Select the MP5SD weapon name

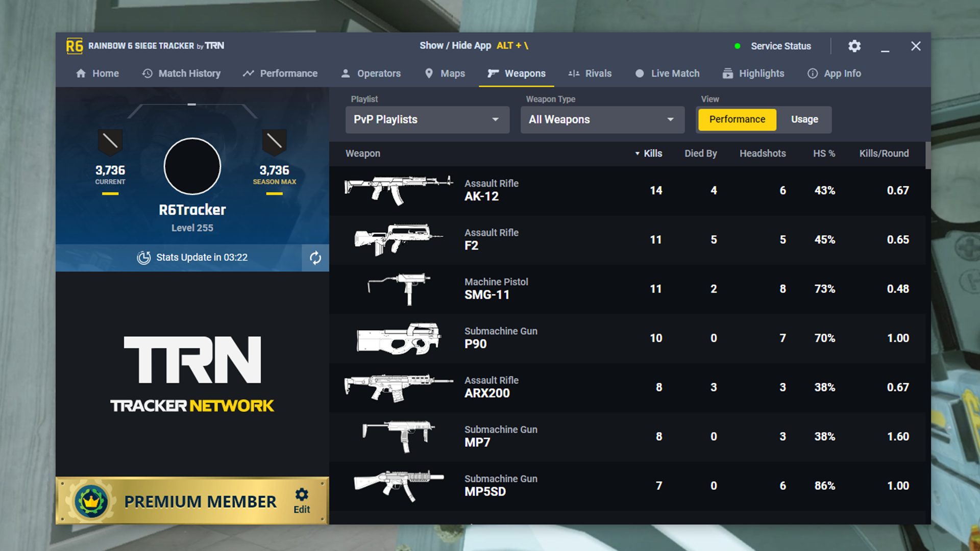point(485,492)
